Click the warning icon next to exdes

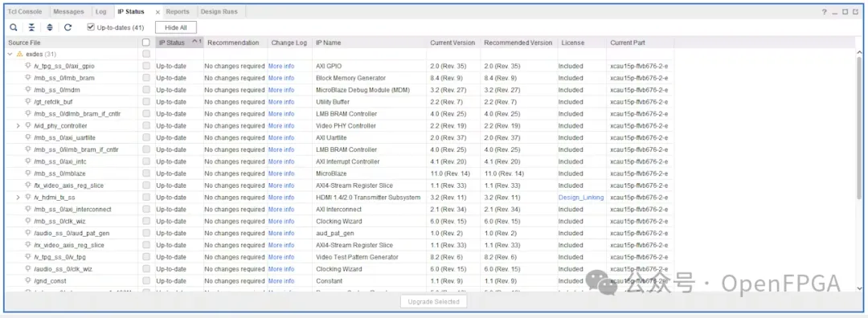coord(19,54)
